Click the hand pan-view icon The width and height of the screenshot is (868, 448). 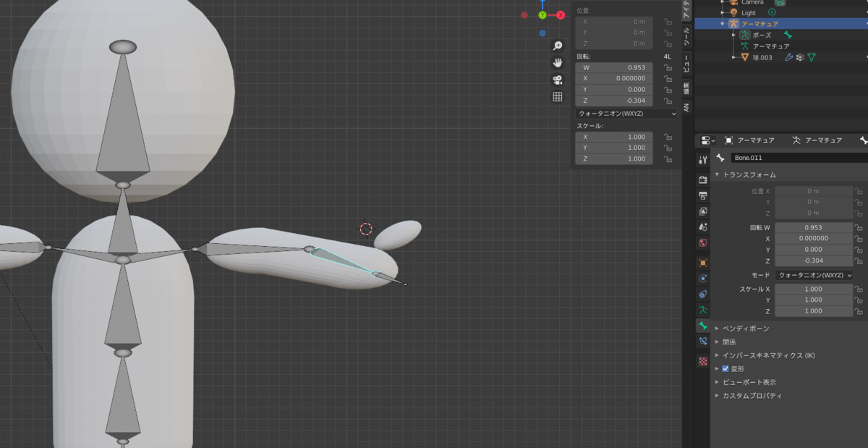click(558, 63)
